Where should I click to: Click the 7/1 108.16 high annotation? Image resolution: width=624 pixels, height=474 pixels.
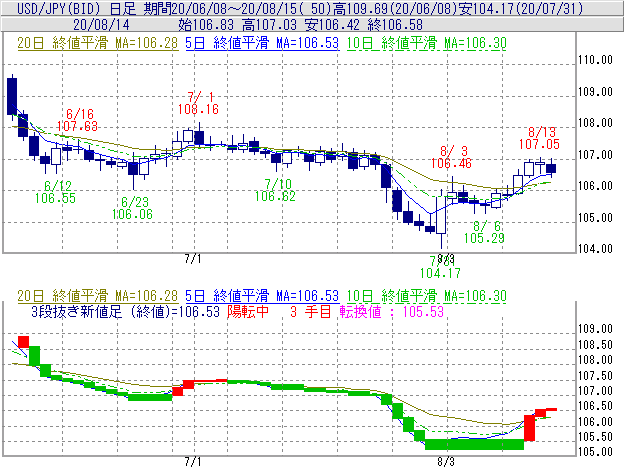tap(199, 103)
